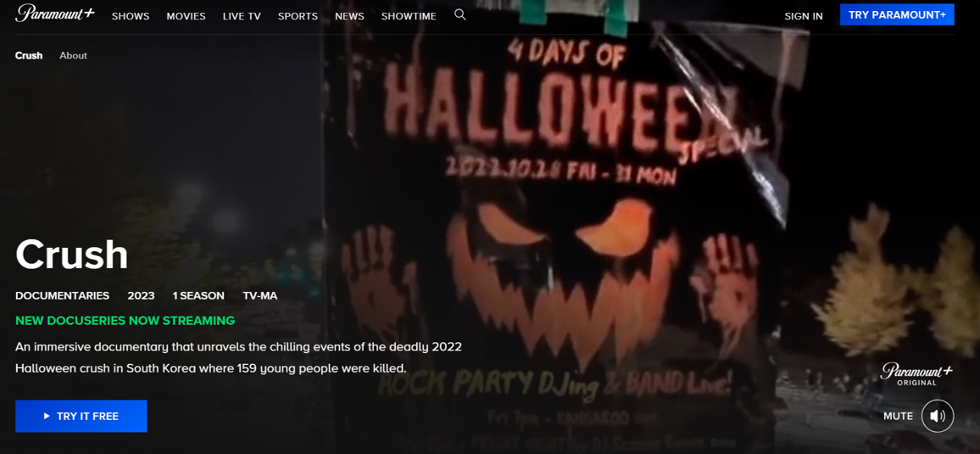Click TRY IT FREE button
The height and width of the screenshot is (454, 980).
pos(81,417)
